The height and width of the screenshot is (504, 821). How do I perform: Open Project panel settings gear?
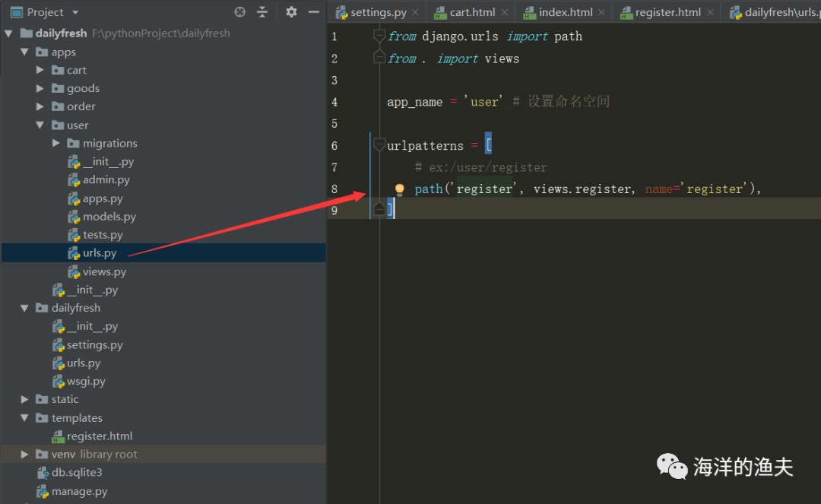[291, 12]
